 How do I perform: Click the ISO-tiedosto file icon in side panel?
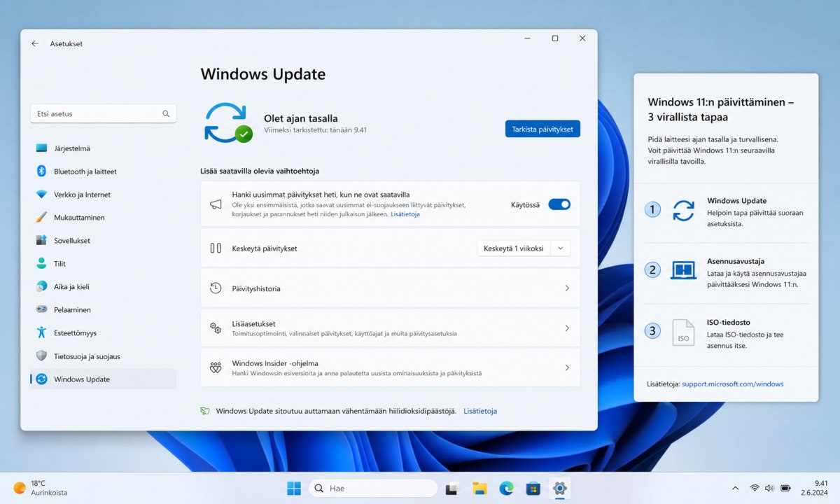click(683, 332)
